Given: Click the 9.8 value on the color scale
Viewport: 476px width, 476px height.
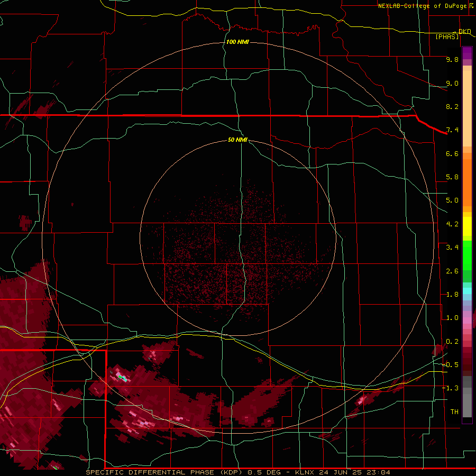Looking at the screenshot, I should (452, 59).
